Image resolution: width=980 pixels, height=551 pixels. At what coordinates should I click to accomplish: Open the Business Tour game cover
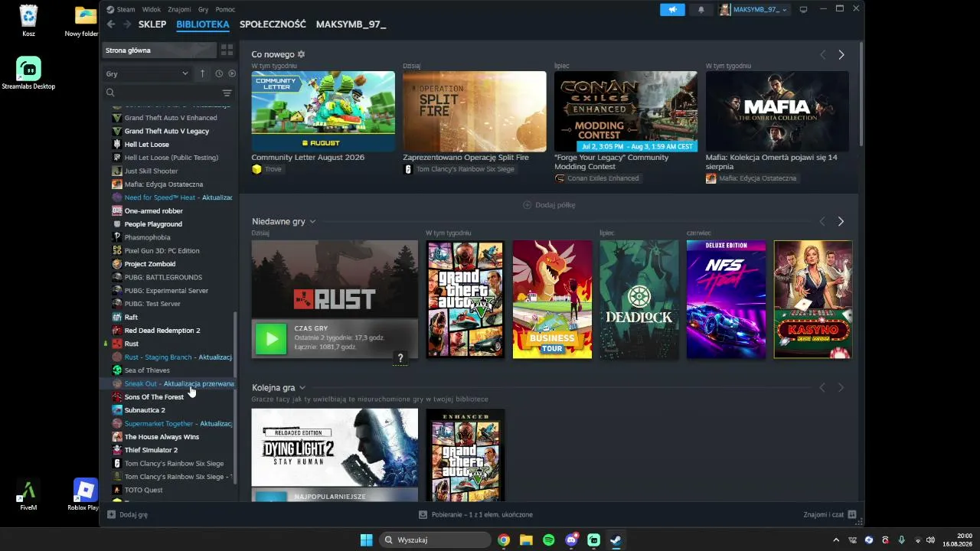click(552, 299)
